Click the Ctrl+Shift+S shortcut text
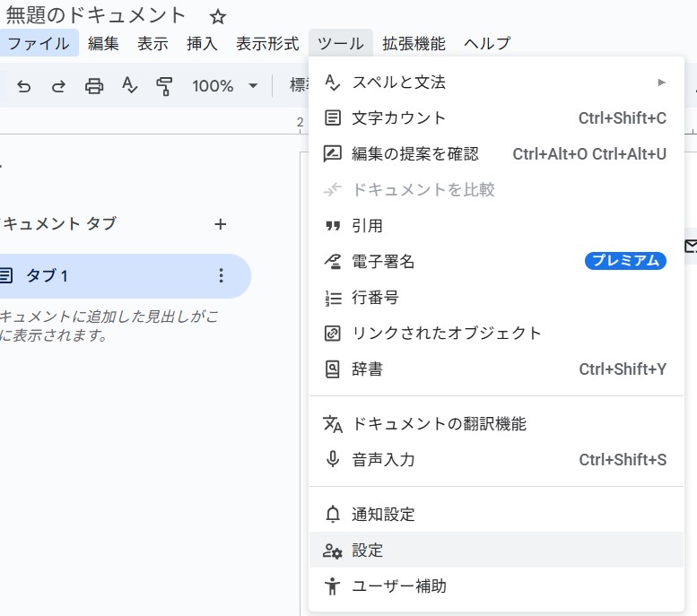697x616 pixels. [623, 460]
